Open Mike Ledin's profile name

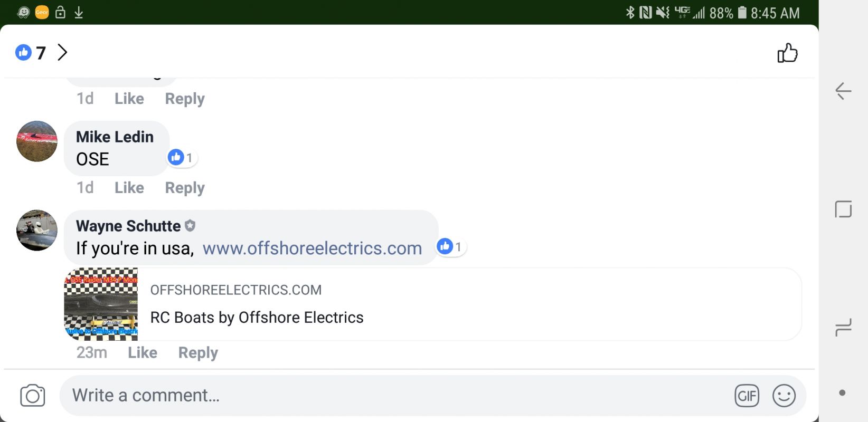click(115, 137)
